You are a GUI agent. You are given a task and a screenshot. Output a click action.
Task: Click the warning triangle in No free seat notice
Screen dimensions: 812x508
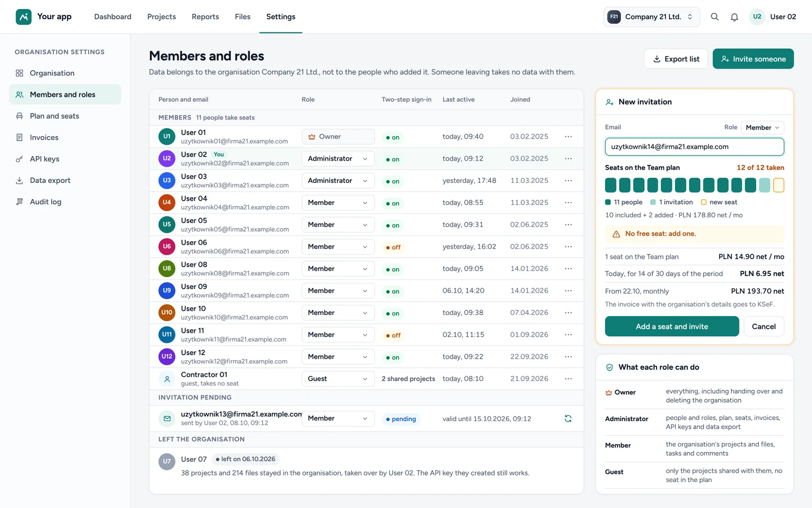point(616,234)
